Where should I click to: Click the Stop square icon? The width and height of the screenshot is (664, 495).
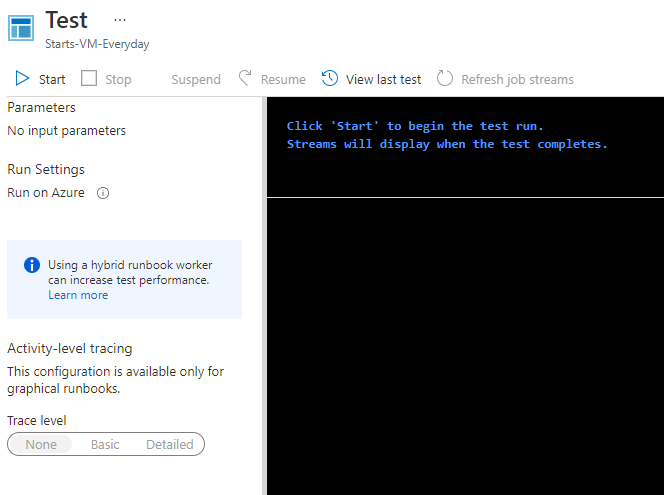(x=89, y=79)
